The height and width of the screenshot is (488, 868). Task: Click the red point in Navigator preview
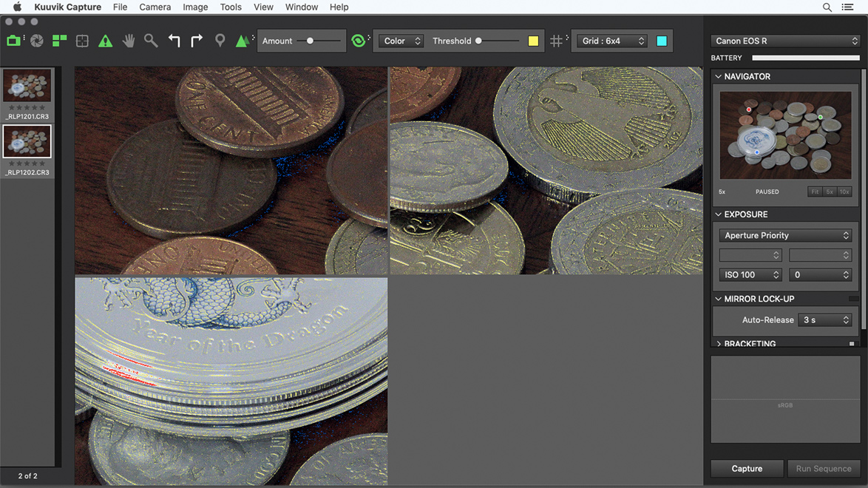tap(749, 109)
